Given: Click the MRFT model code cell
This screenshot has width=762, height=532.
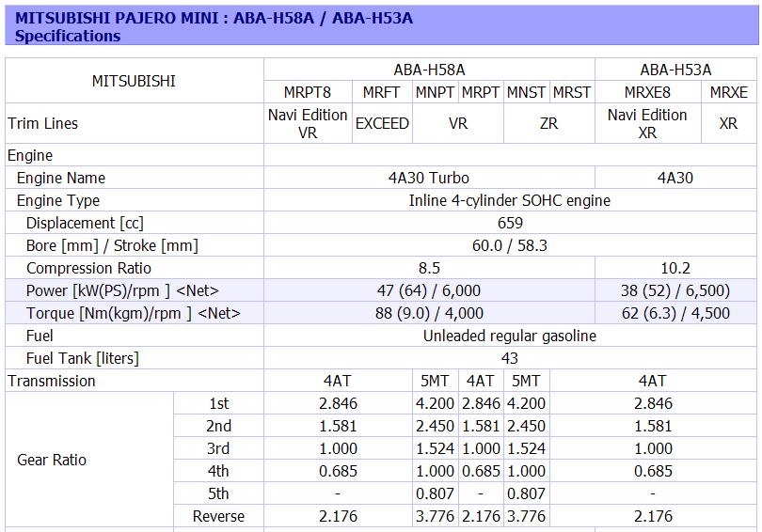Looking at the screenshot, I should [382, 92].
